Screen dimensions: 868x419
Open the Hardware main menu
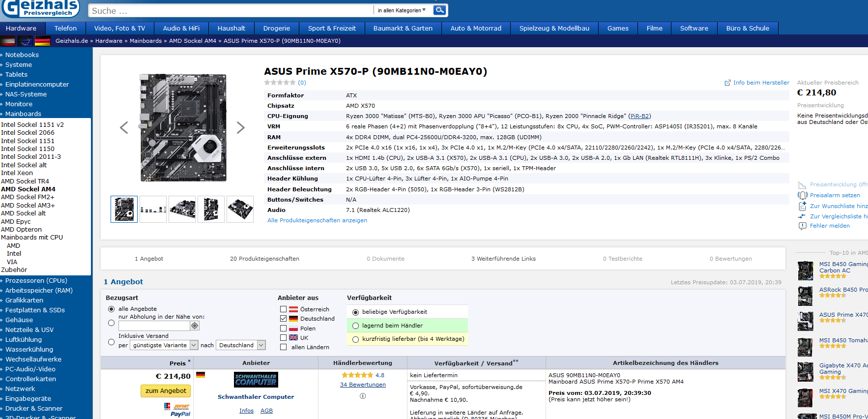tap(21, 28)
